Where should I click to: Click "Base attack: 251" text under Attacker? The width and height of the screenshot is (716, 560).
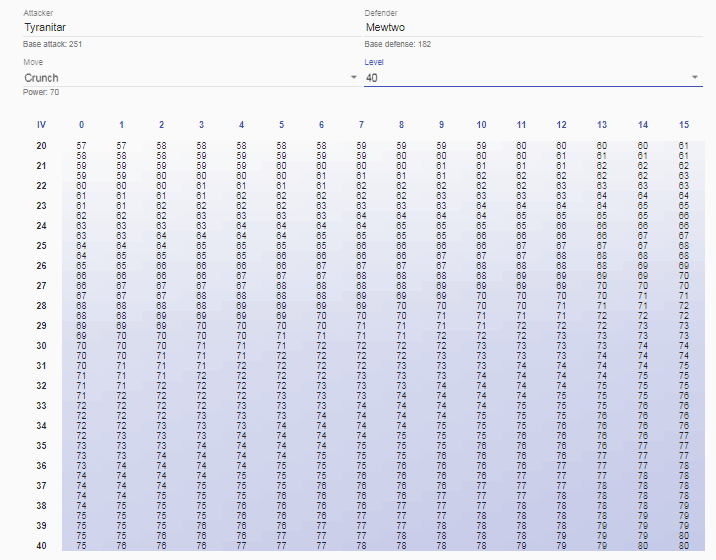[x=53, y=44]
